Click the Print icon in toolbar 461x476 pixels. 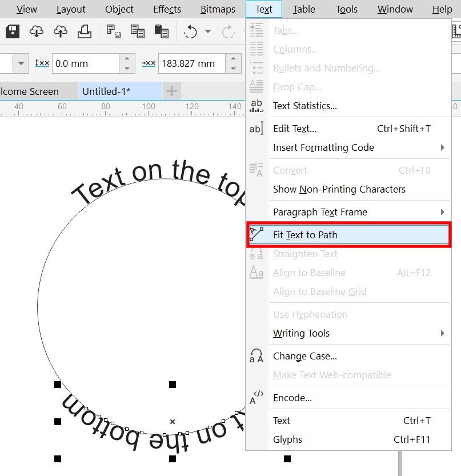pos(85,32)
